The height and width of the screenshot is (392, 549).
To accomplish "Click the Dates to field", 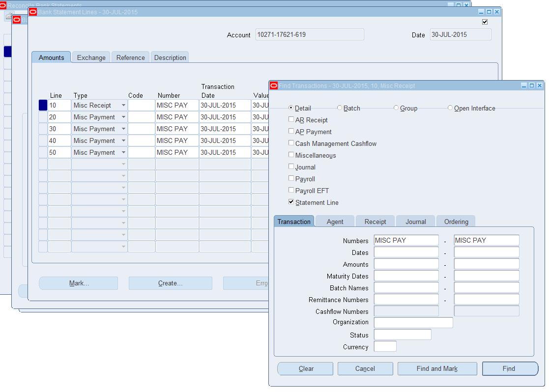I will click(x=487, y=252).
